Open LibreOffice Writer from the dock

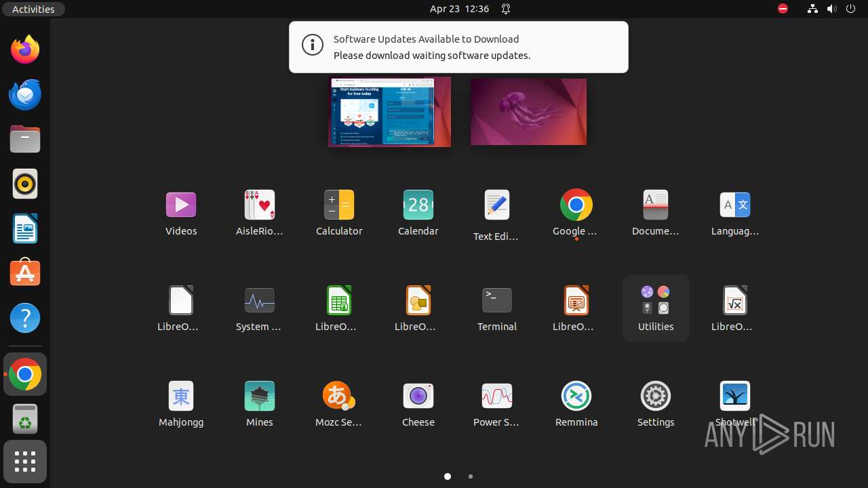click(x=25, y=228)
